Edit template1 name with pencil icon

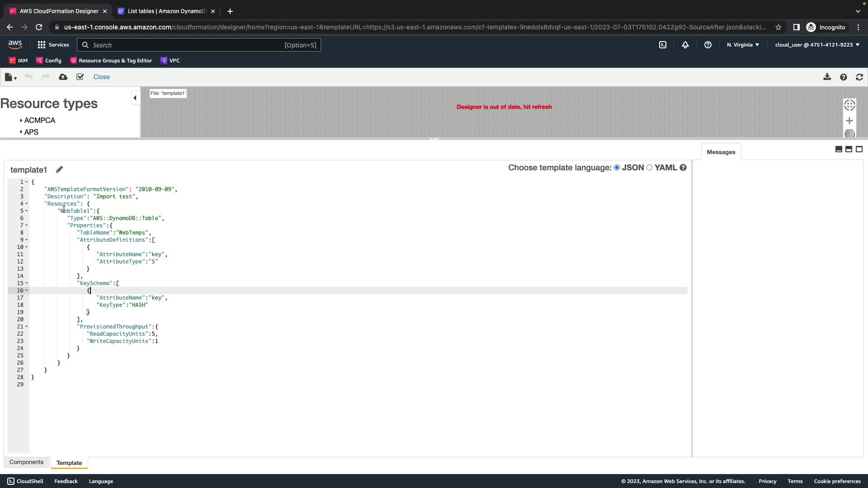59,169
